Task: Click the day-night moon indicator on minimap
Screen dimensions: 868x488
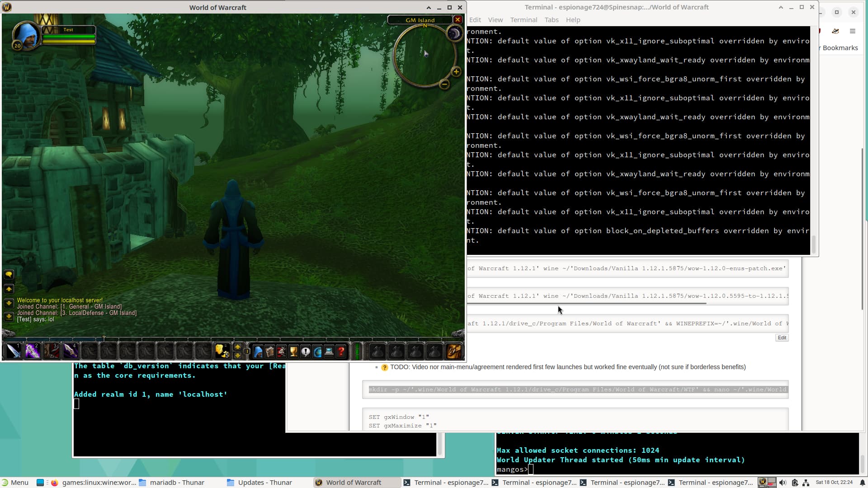Action: coord(454,33)
